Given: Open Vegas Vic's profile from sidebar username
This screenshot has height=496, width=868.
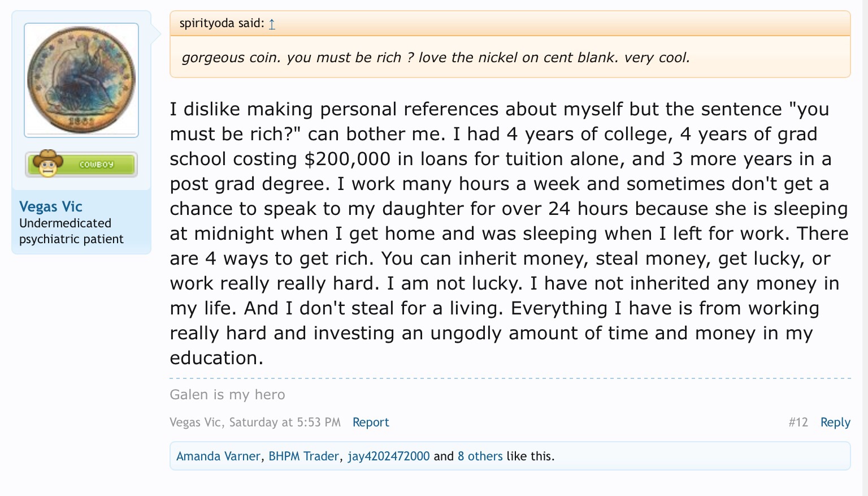Looking at the screenshot, I should [x=51, y=206].
